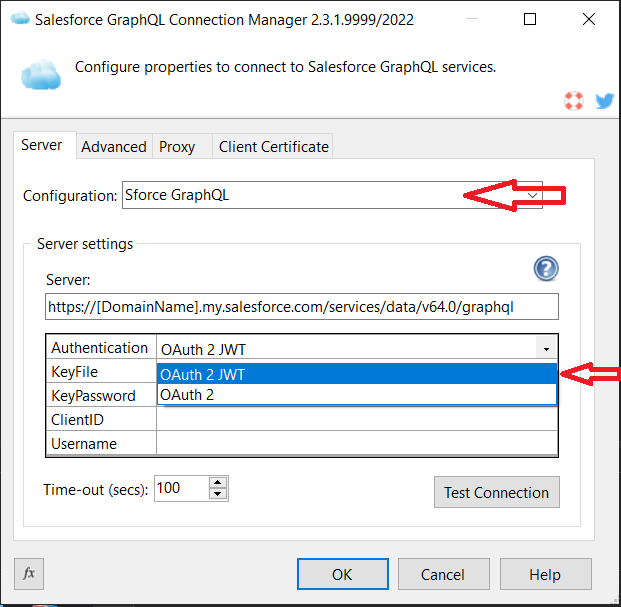This screenshot has height=607, width=621.
Task: Collapse the Authentication dropdown arrow
Action: click(x=546, y=349)
